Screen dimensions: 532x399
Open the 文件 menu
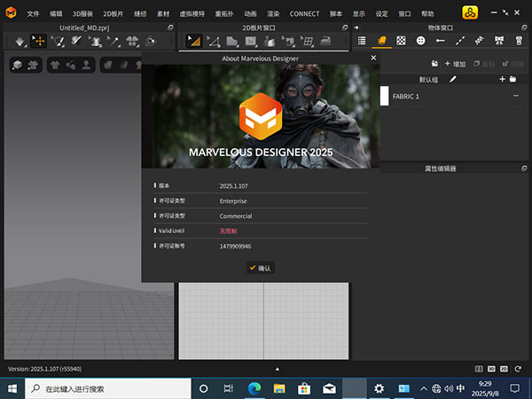(x=33, y=14)
